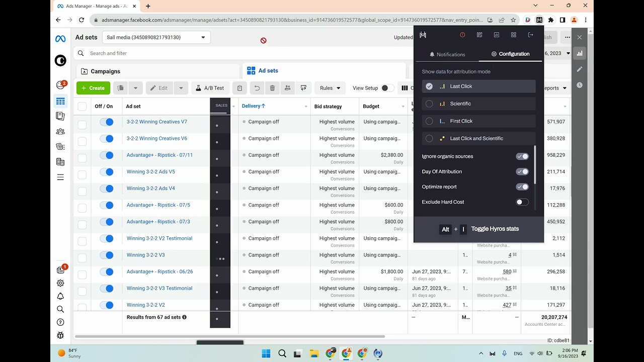
Task: Select First Click attribution mode
Action: pyautogui.click(x=478, y=121)
